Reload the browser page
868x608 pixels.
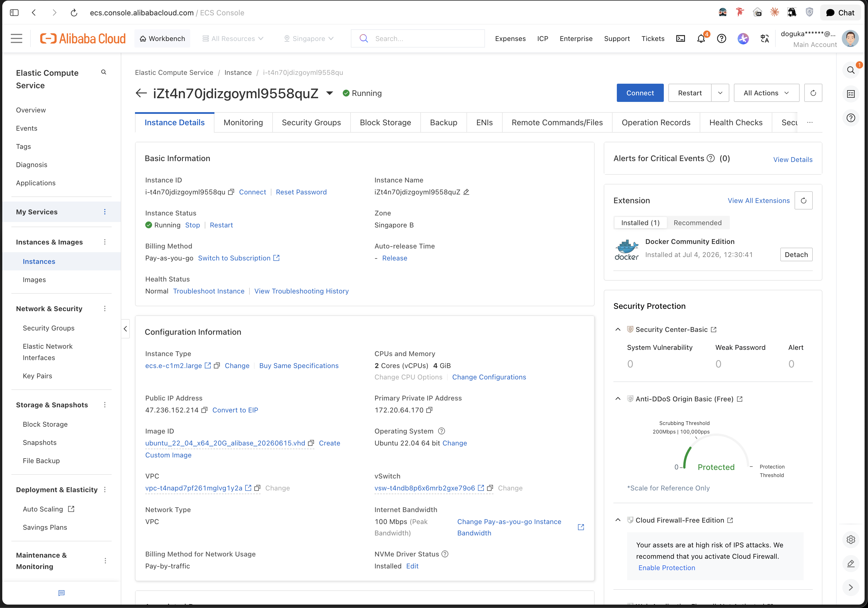pyautogui.click(x=74, y=13)
